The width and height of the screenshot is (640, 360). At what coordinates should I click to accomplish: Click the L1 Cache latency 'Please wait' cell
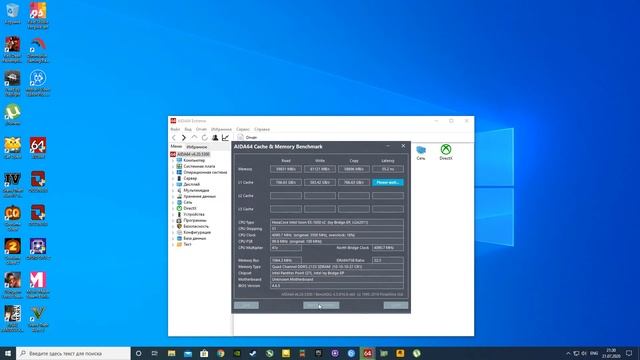[x=387, y=182]
